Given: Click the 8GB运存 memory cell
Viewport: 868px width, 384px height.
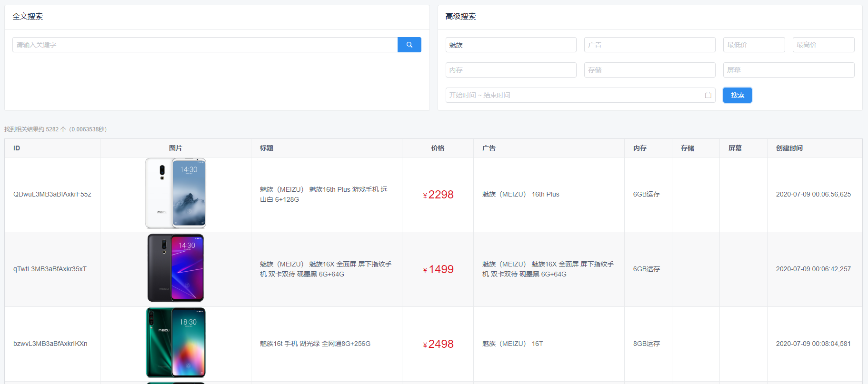Looking at the screenshot, I should tap(647, 344).
